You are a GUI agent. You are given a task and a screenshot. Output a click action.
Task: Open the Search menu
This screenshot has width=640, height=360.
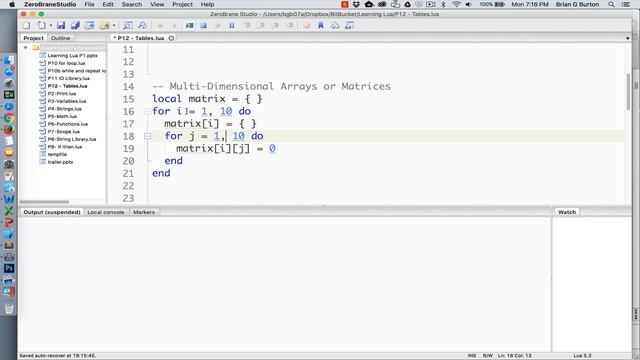[132, 4]
